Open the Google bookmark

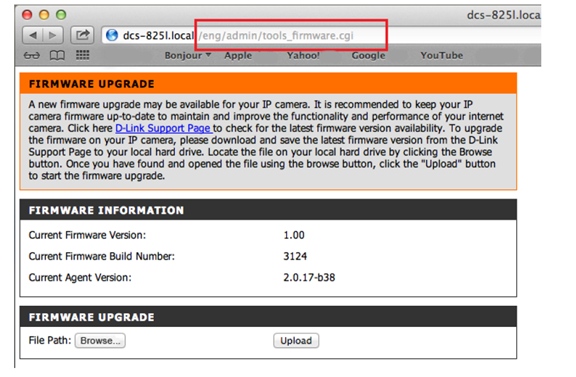pos(368,55)
